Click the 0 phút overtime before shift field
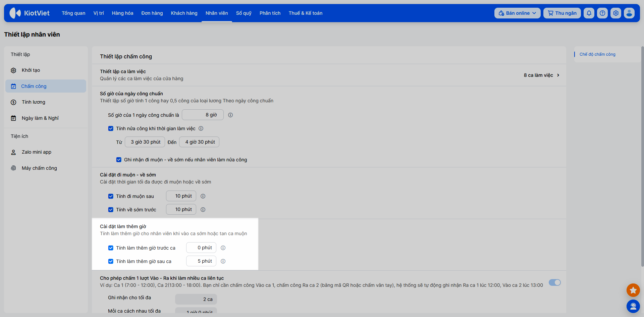This screenshot has width=644, height=317. pos(201,248)
